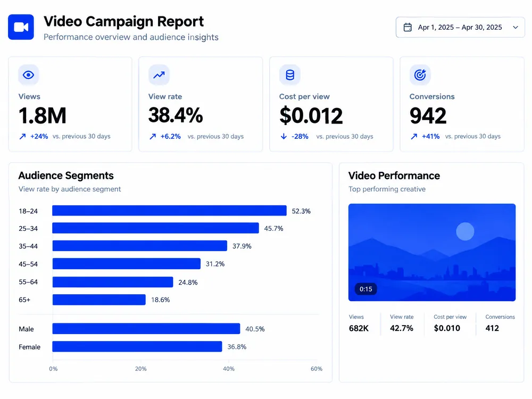Click the Female row label

(x=29, y=347)
